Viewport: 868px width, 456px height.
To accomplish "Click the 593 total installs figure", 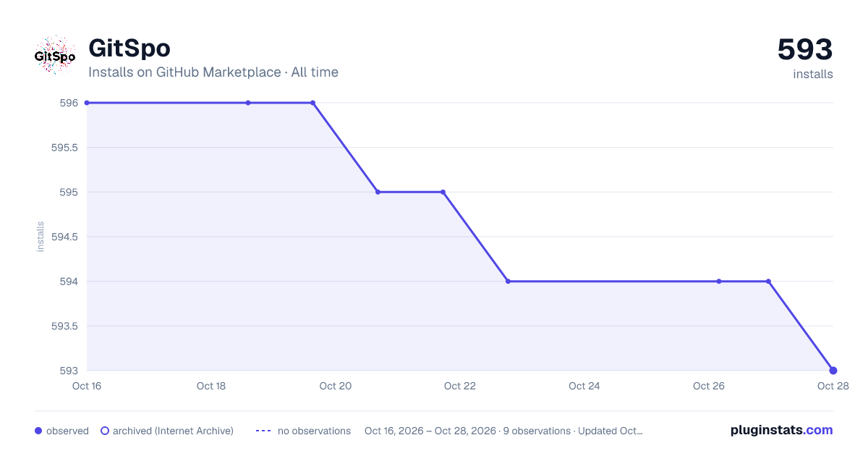I will coord(805,50).
